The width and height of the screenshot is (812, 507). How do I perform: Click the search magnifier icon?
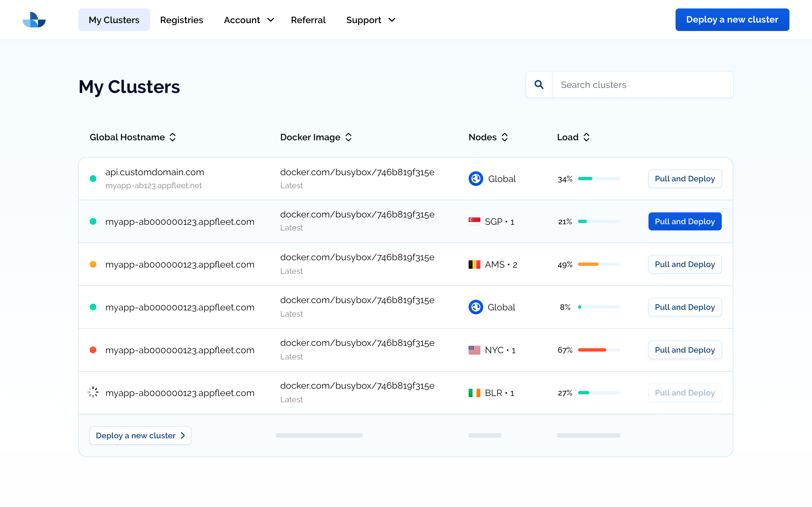pyautogui.click(x=539, y=84)
